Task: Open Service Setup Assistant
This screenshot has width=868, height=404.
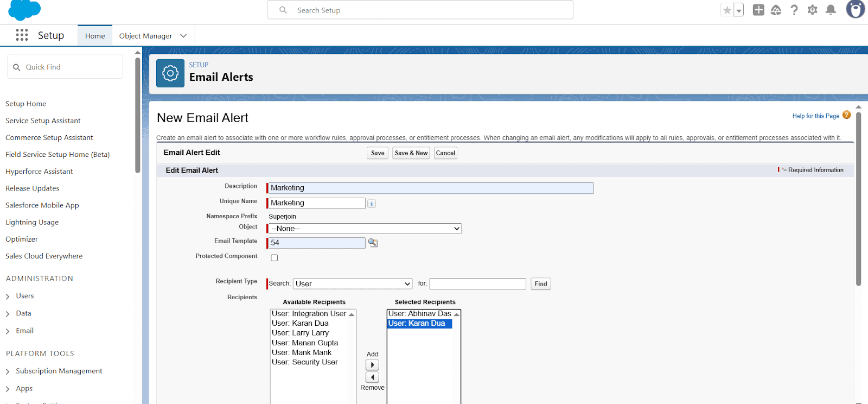Action: tap(43, 121)
